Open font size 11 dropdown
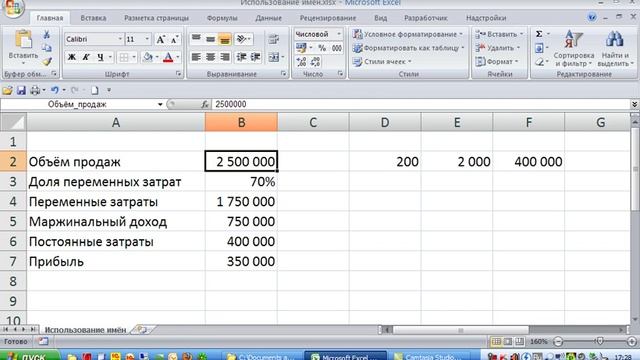The width and height of the screenshot is (640, 360). click(x=147, y=39)
